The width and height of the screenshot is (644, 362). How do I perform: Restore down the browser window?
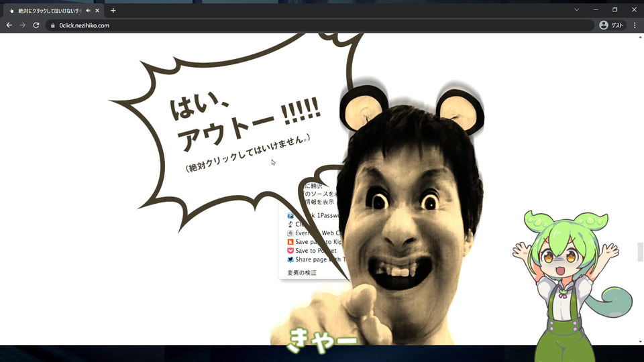coord(615,10)
